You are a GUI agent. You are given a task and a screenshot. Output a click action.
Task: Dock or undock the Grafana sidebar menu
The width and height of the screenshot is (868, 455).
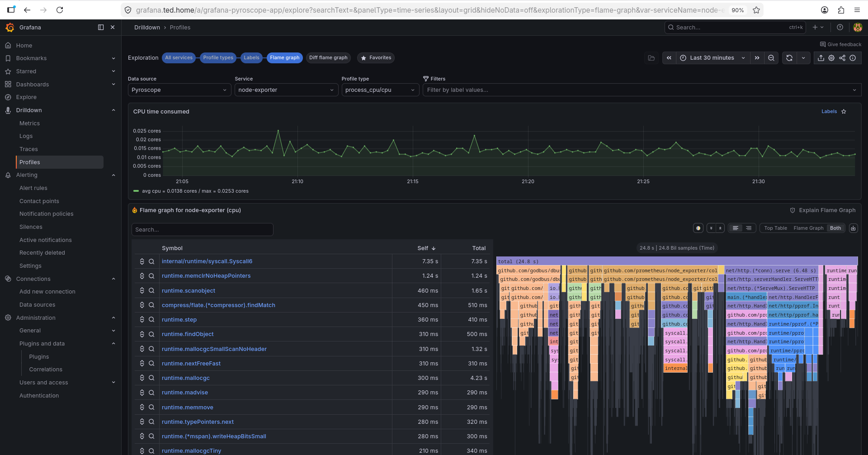pos(101,28)
